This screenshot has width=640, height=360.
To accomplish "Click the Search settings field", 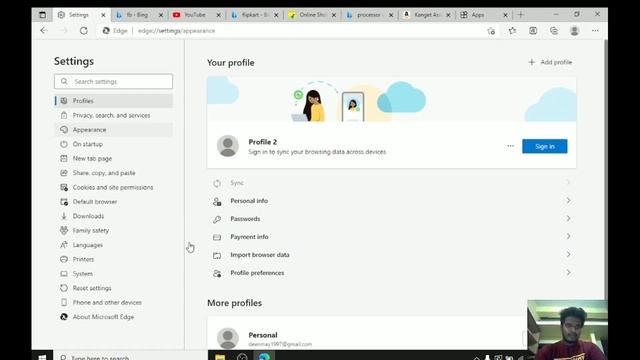I will point(113,82).
